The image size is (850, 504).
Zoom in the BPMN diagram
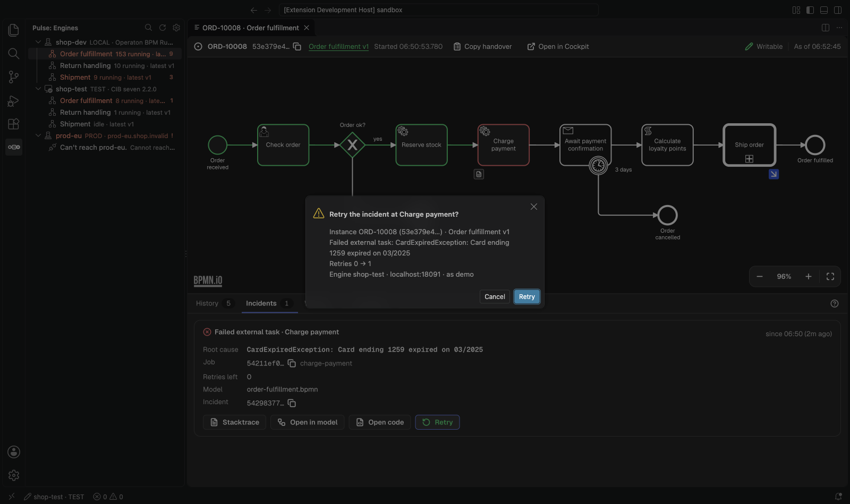tap(809, 277)
